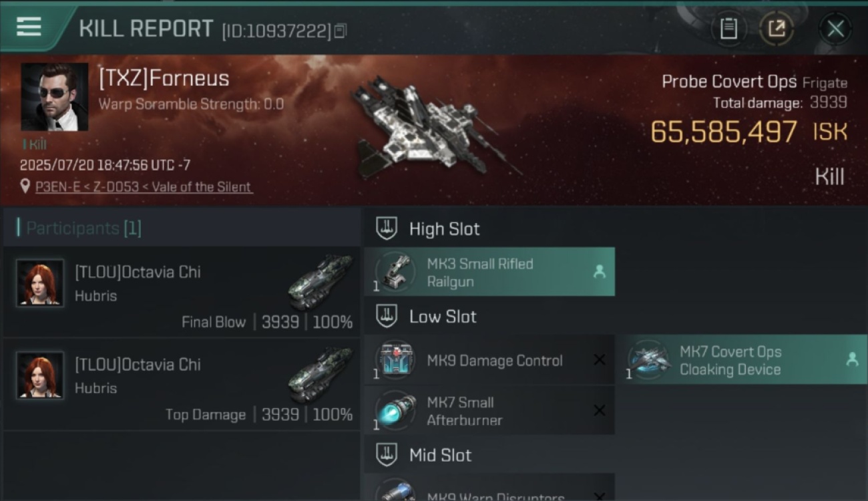Click the MK7 Small Afterburner icon

coord(395,411)
